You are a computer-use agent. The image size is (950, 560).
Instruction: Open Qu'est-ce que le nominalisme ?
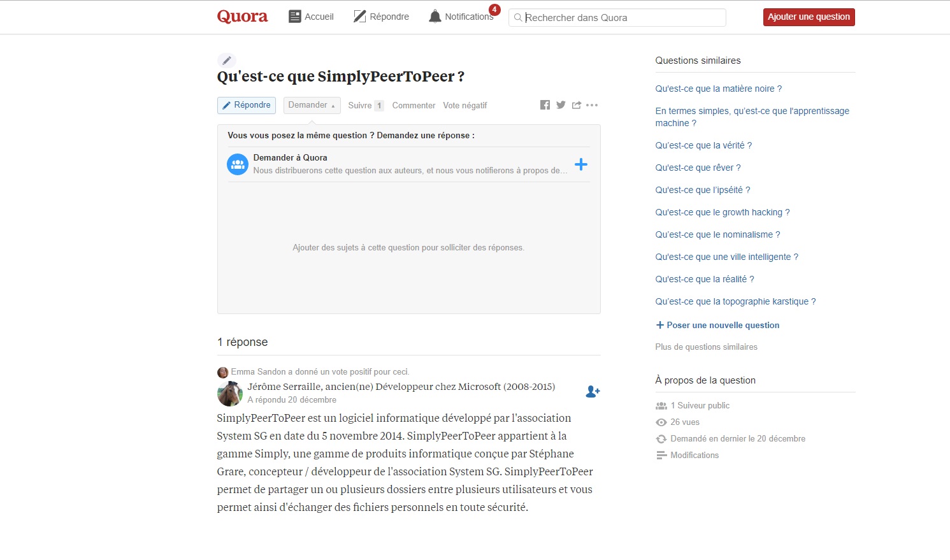tap(717, 234)
